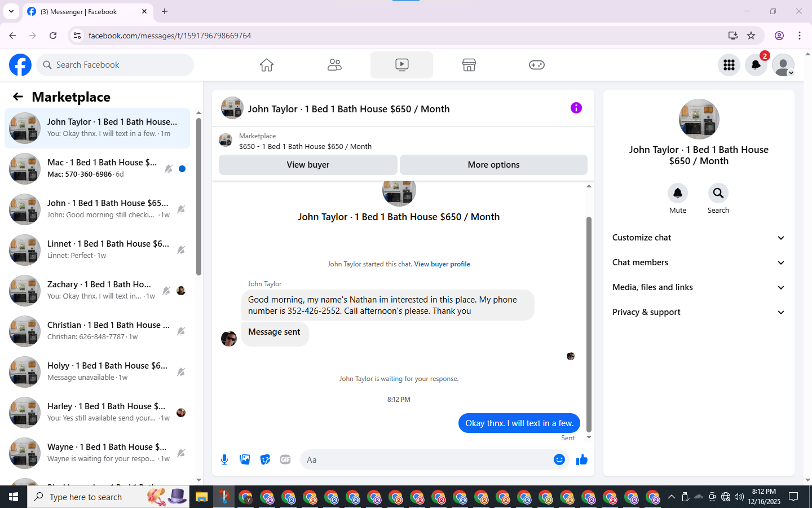Click the Search magnifier in the chat details panel

tap(718, 193)
